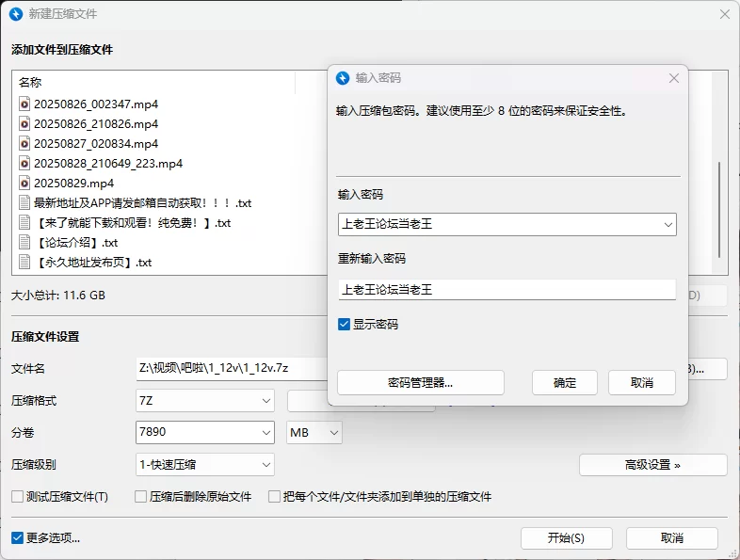The height and width of the screenshot is (560, 740).
Task: Enable 测试压缩文件(T) checkbox
Action: click(17, 497)
